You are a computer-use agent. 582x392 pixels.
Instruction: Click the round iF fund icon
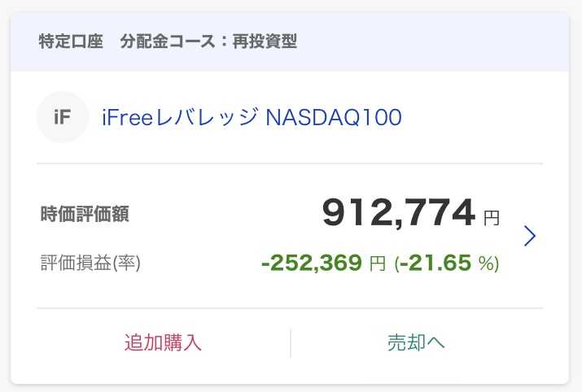click(x=63, y=117)
